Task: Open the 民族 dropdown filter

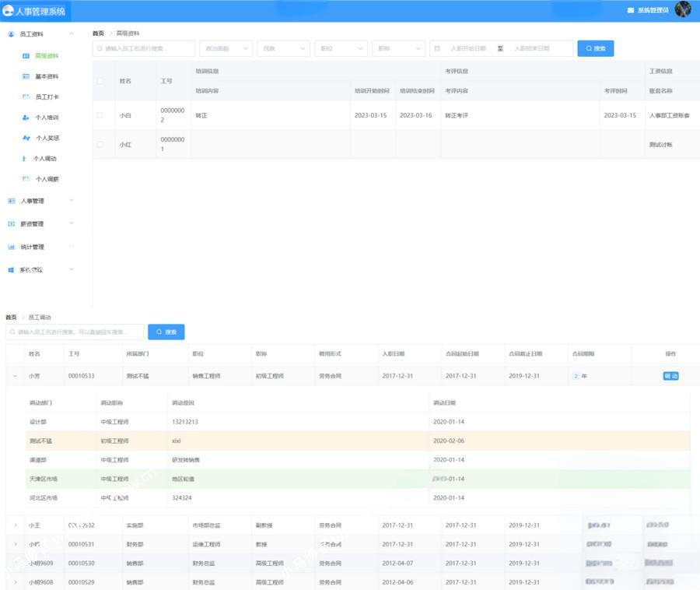Action: coord(283,48)
